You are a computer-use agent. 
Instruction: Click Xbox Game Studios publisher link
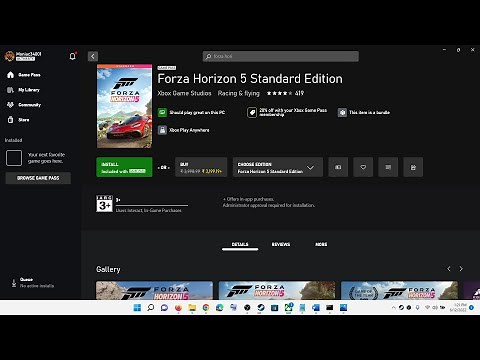coord(184,93)
